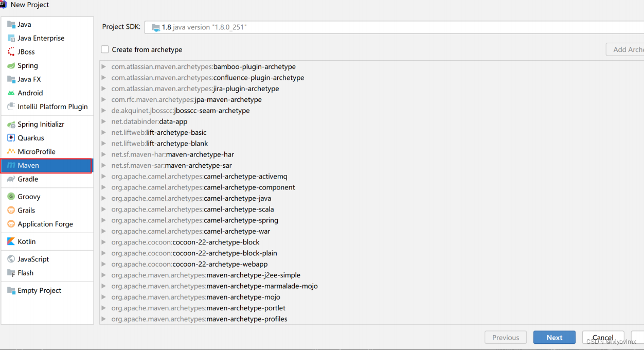Screen dimensions: 644x350
Task: Click the Maven m icon
Action: click(11, 165)
